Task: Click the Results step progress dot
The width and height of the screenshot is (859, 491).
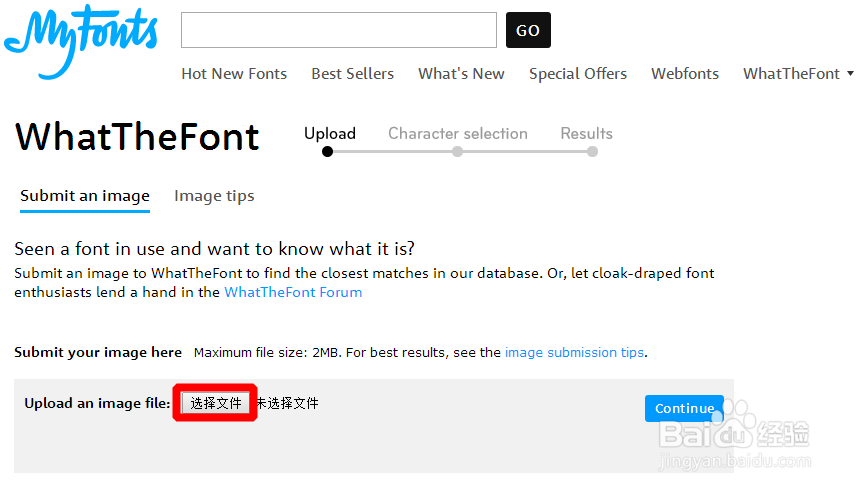Action: click(592, 152)
